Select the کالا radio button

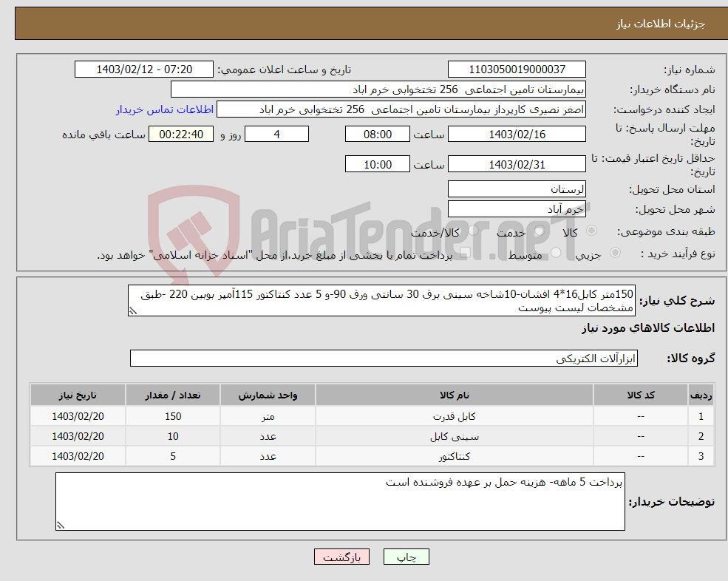pyautogui.click(x=591, y=231)
